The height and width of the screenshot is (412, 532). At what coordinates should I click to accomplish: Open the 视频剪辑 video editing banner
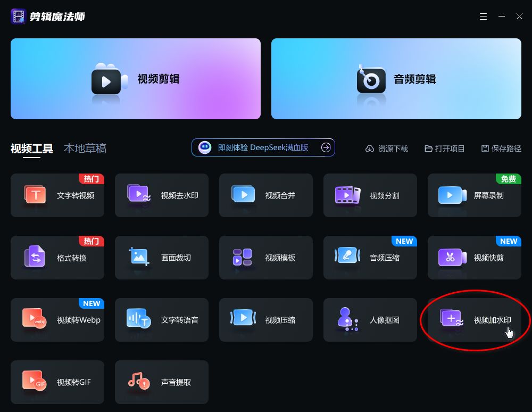pos(135,79)
